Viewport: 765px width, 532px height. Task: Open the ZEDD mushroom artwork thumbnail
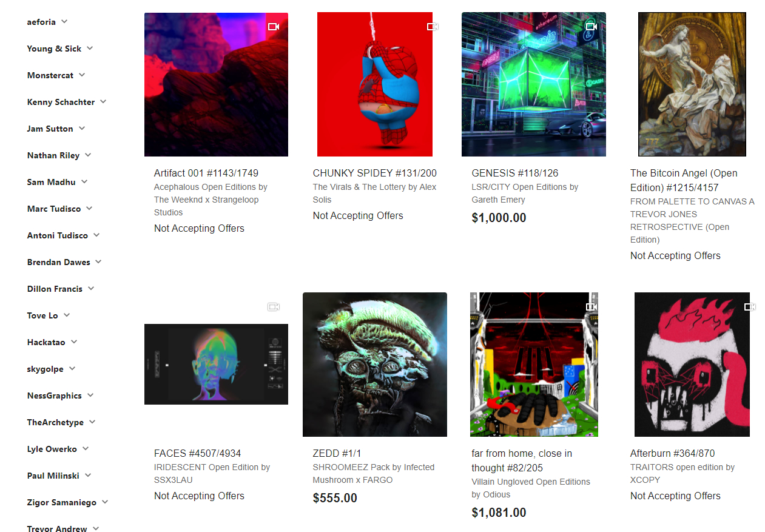click(375, 365)
